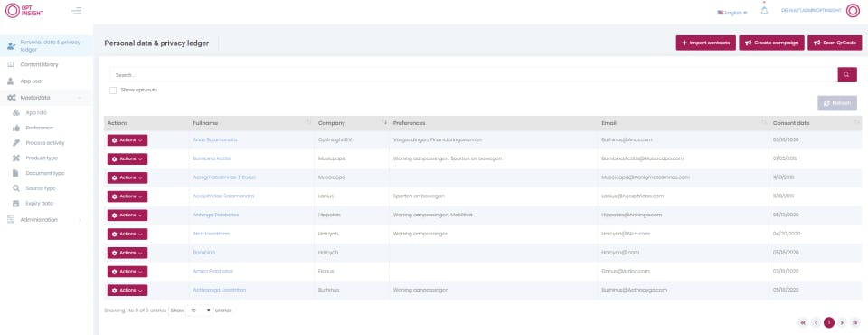The image size is (868, 335).
Task: Open Actions dropdown for Bombina Actitis row
Action: coord(127,158)
